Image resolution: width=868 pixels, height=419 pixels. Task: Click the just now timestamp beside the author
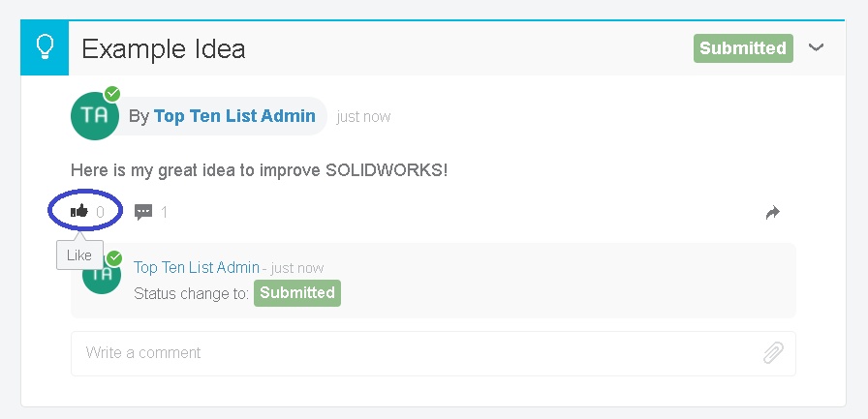point(363,117)
